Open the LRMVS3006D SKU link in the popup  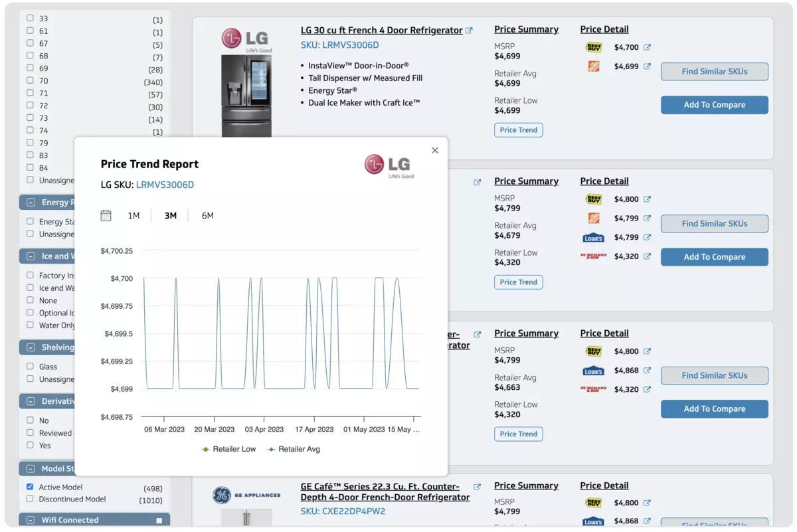[165, 185]
